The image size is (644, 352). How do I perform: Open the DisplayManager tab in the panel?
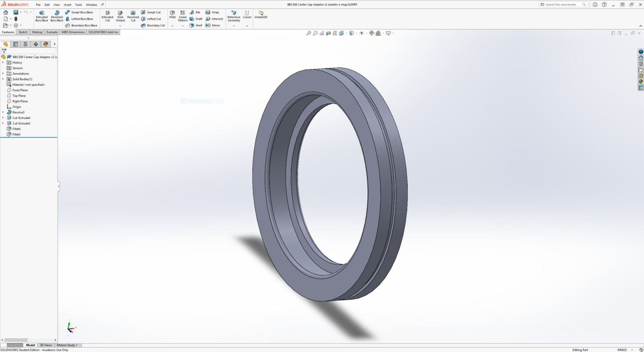[46, 44]
